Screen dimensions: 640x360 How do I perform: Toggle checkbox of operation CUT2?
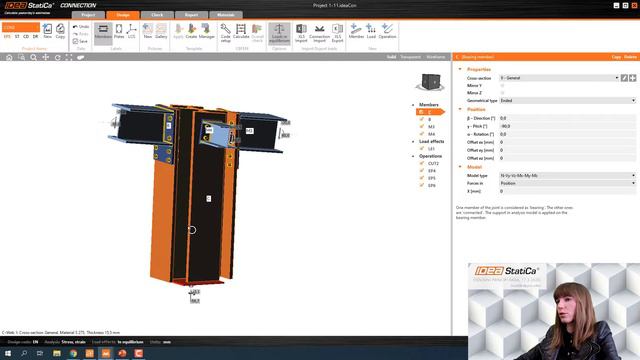coord(422,163)
